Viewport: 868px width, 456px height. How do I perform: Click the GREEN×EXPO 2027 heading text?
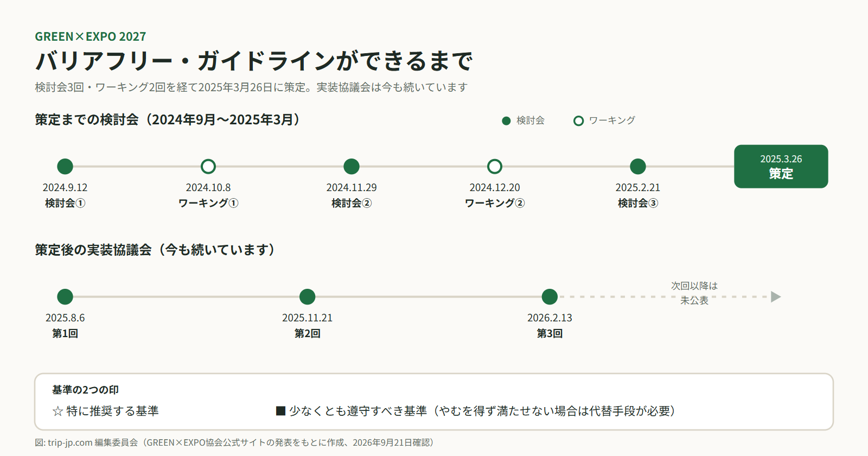click(x=91, y=36)
